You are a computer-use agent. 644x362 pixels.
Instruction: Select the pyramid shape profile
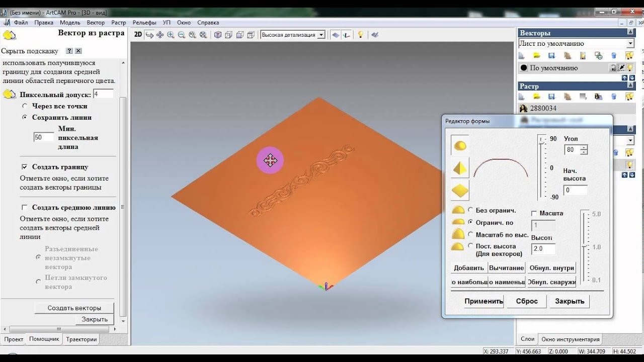[460, 168]
